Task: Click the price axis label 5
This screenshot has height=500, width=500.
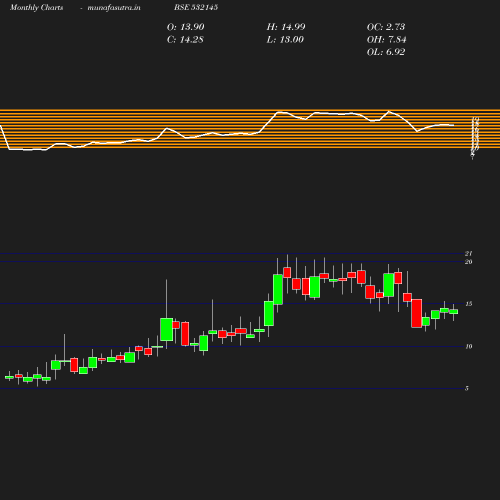Action: pos(467,388)
